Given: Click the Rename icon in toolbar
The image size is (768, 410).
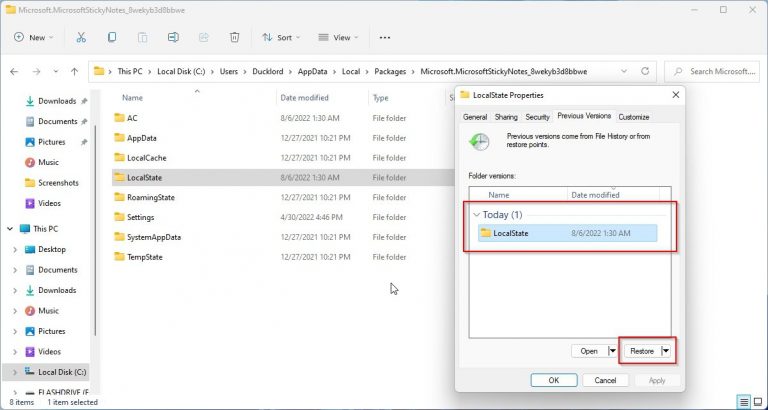Looking at the screenshot, I should pyautogui.click(x=173, y=37).
